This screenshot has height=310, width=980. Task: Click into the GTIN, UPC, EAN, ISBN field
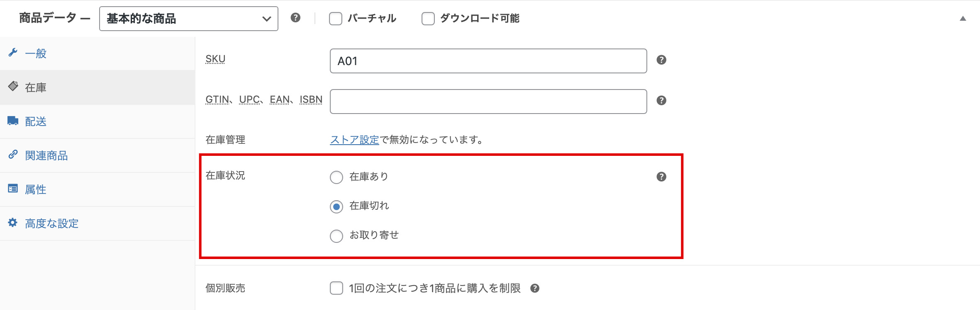(488, 102)
